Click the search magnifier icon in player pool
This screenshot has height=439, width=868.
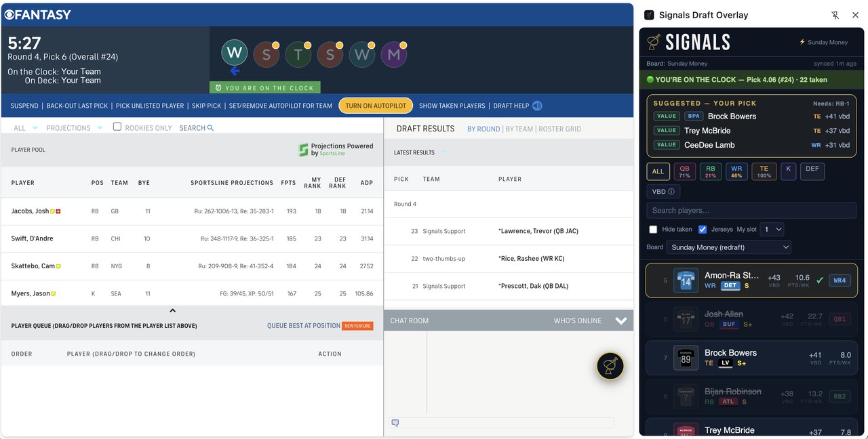[x=210, y=128]
